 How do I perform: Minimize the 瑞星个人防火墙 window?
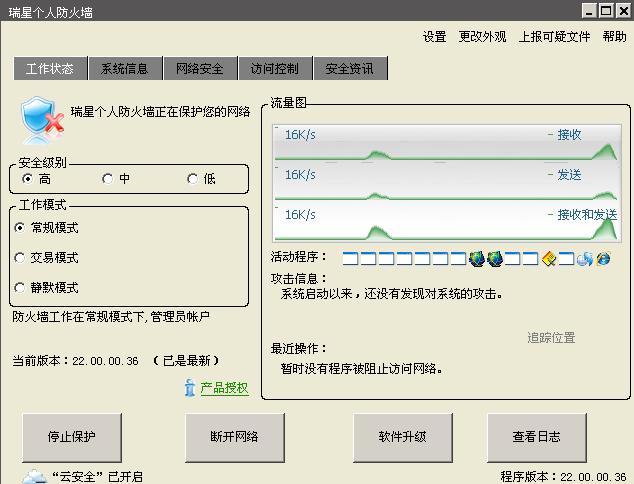click(x=589, y=11)
